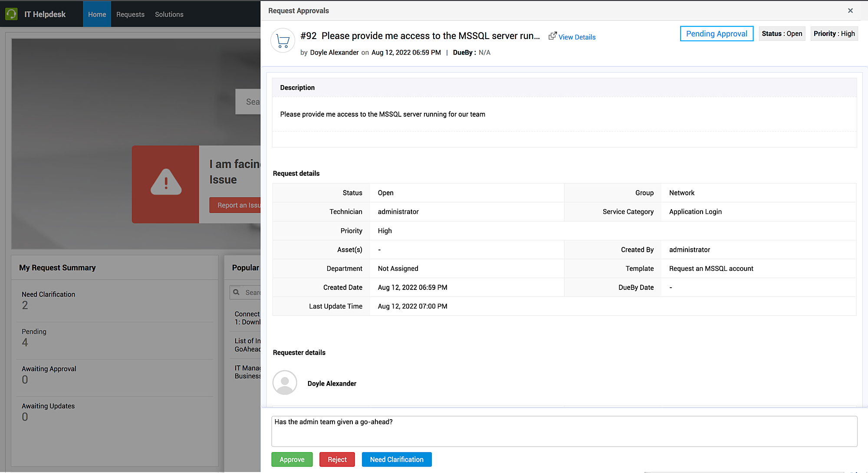Click the external link icon beside View Details
This screenshot has height=473, width=868.
[x=552, y=36]
